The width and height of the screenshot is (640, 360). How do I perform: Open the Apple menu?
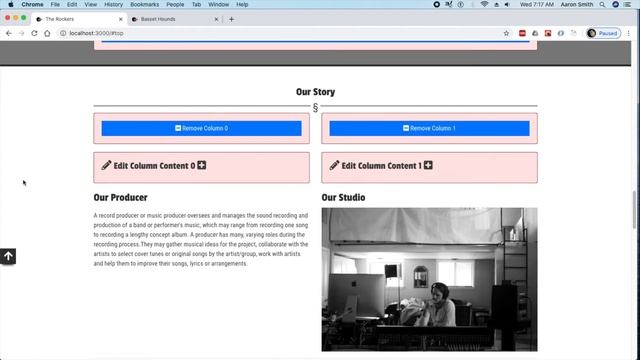click(x=11, y=4)
